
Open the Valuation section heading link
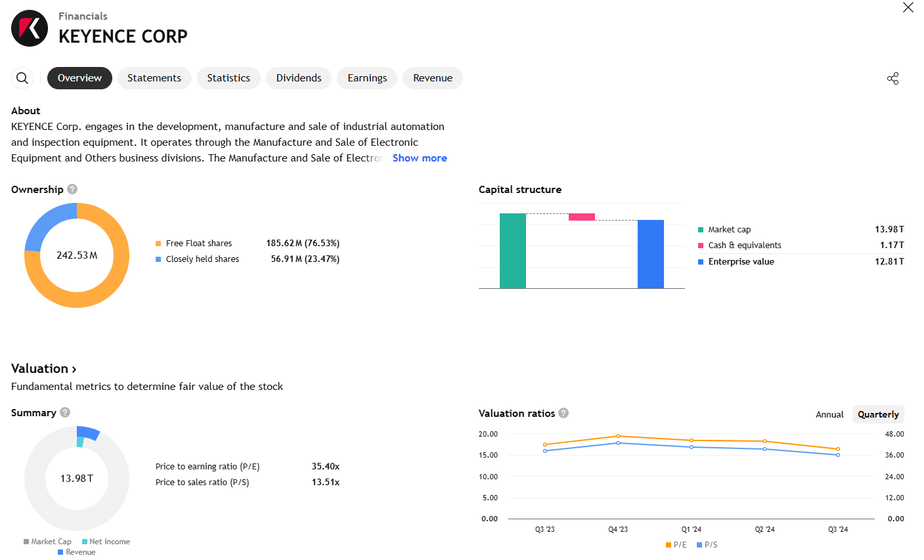44,369
